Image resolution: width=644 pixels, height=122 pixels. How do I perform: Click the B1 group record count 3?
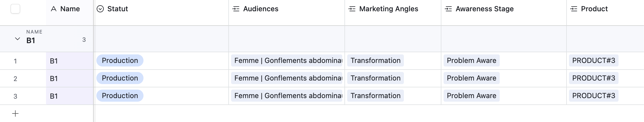pyautogui.click(x=84, y=40)
